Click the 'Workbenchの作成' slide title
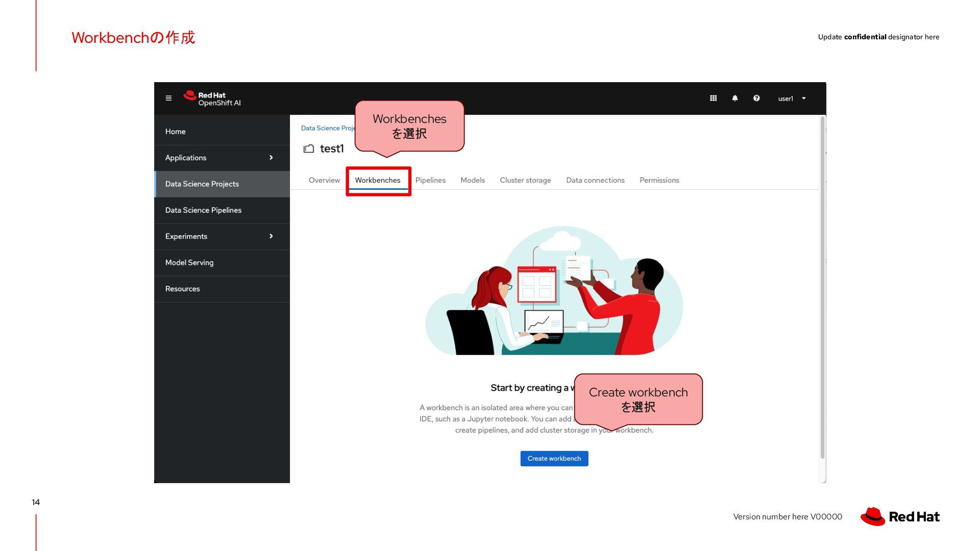Image resolution: width=980 pixels, height=551 pixels. [x=133, y=38]
